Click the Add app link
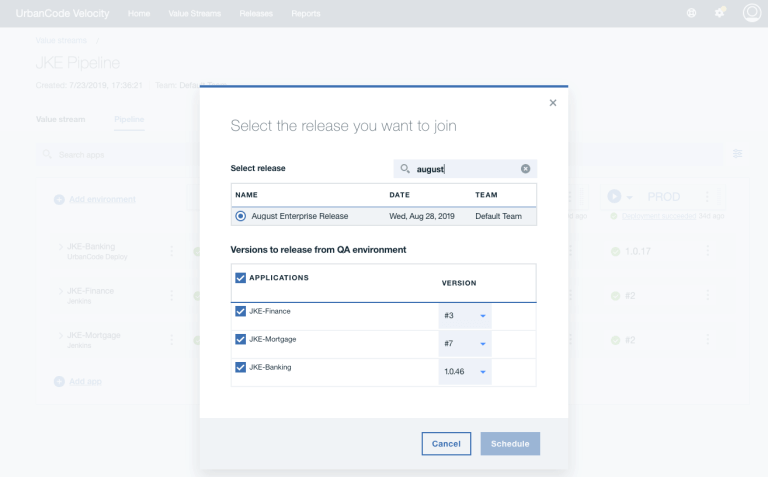 (85, 382)
